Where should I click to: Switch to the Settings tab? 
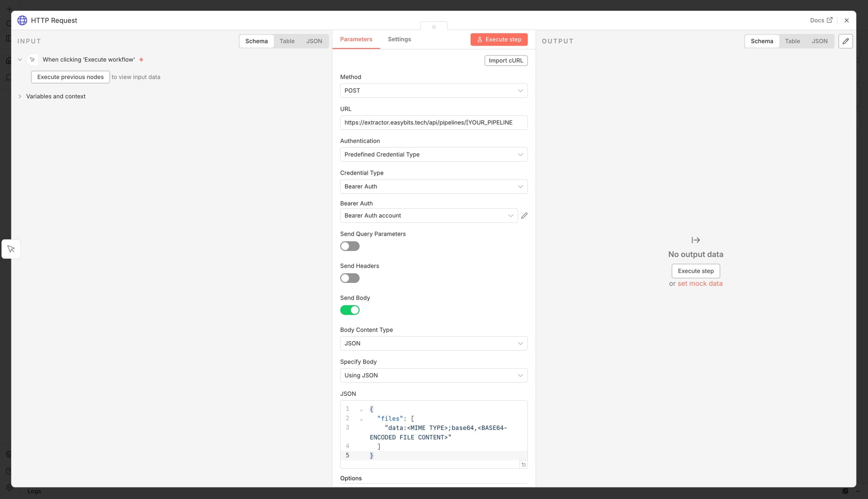399,39
